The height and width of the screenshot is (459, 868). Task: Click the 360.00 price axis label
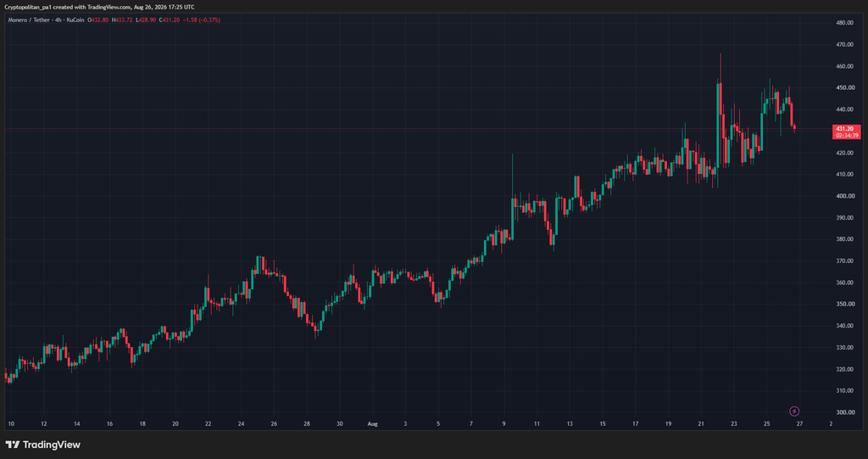tap(845, 283)
